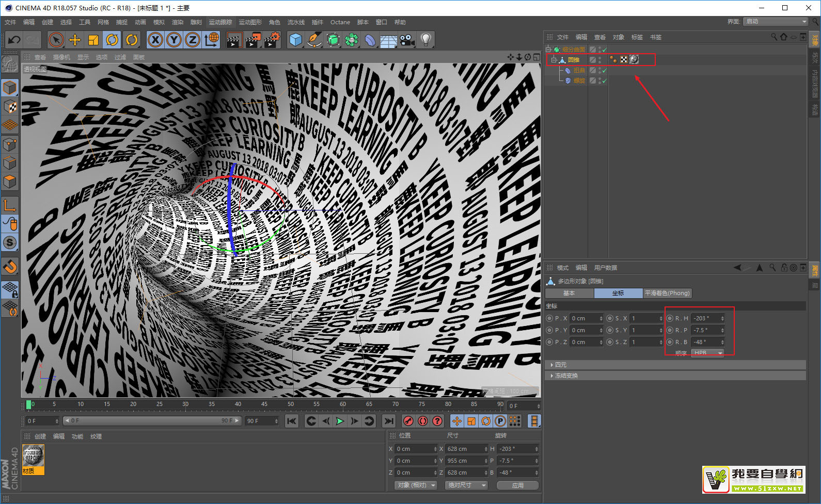Click the magnet tool icon in left toolbar
Viewport: 821px width, 504px height.
coord(10,267)
